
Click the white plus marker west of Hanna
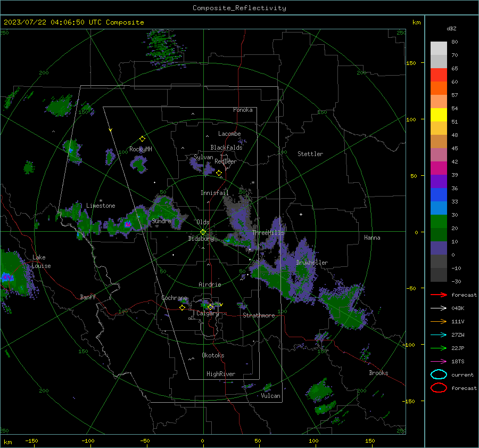click(x=301, y=214)
